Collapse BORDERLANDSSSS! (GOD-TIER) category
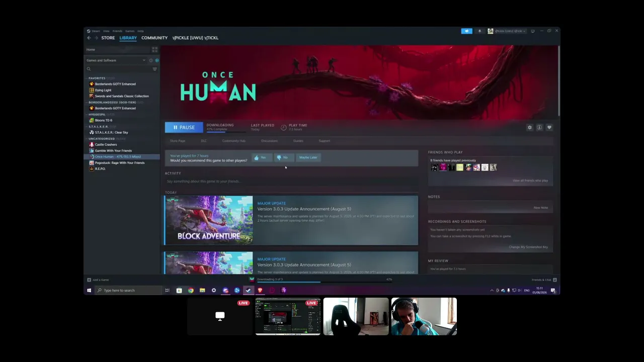Image resolution: width=644 pixels, height=362 pixels. 112,102
